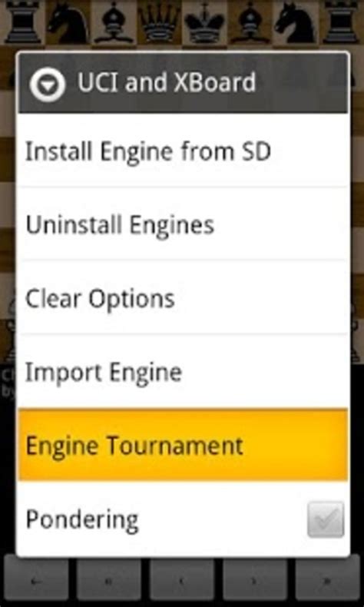
Task: Choose Import Engine
Action: click(x=184, y=371)
